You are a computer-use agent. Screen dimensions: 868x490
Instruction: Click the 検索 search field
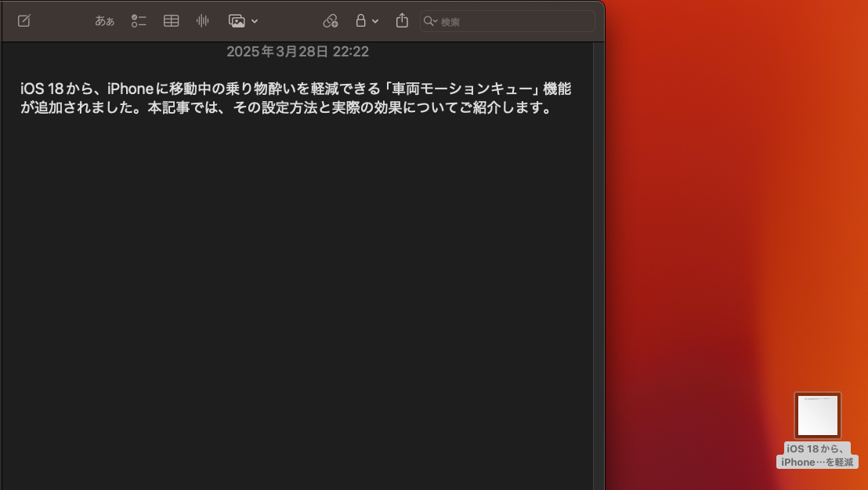click(508, 22)
